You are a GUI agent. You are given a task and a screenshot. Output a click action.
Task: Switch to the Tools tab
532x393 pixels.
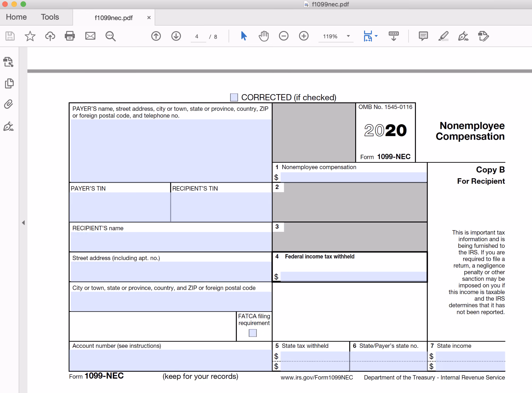tap(50, 17)
